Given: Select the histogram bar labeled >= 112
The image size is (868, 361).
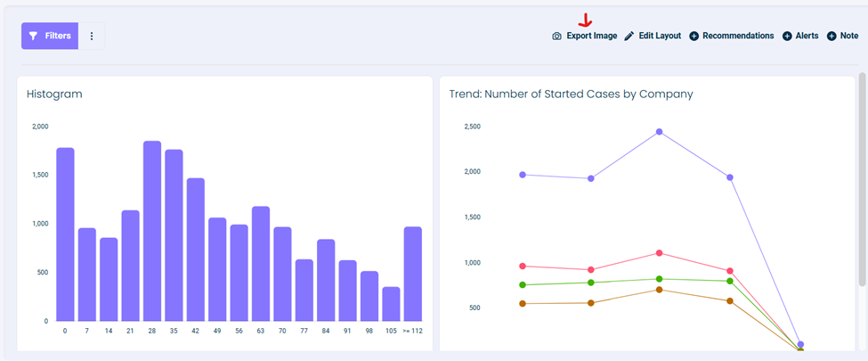Looking at the screenshot, I should [413, 274].
